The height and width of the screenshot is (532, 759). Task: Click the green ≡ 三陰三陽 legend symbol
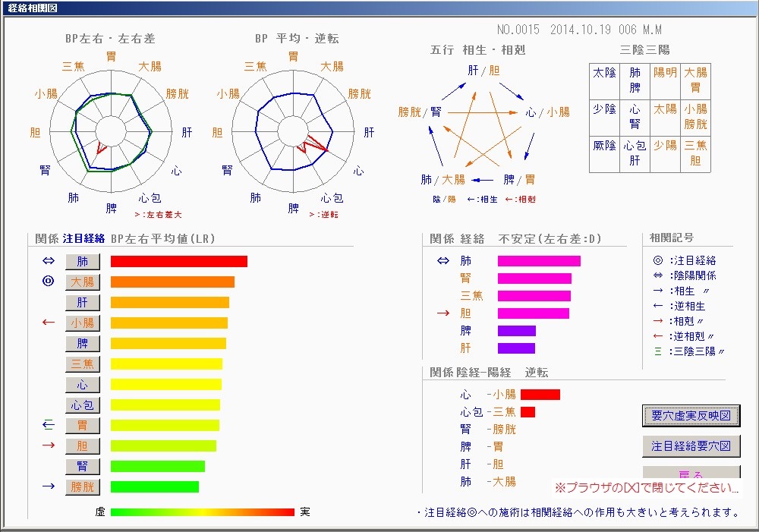(x=657, y=351)
